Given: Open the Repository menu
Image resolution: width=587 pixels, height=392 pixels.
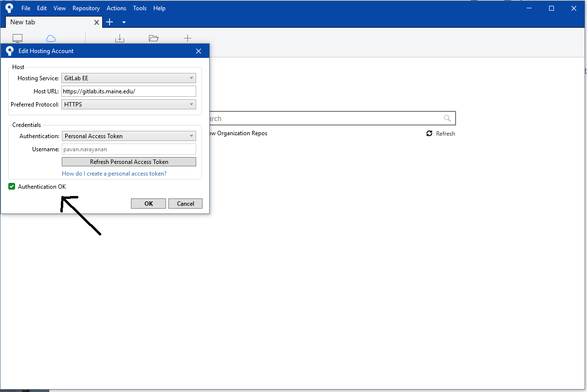Looking at the screenshot, I should 86,8.
